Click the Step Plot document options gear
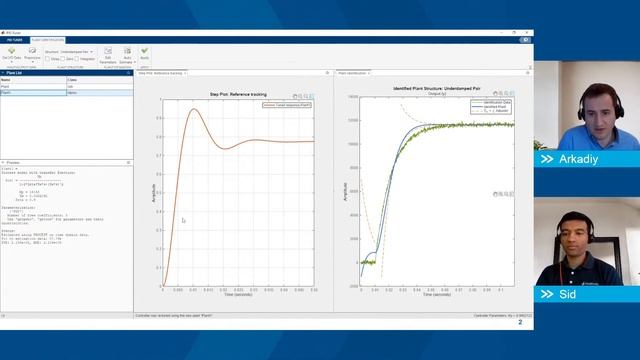 [x=327, y=73]
